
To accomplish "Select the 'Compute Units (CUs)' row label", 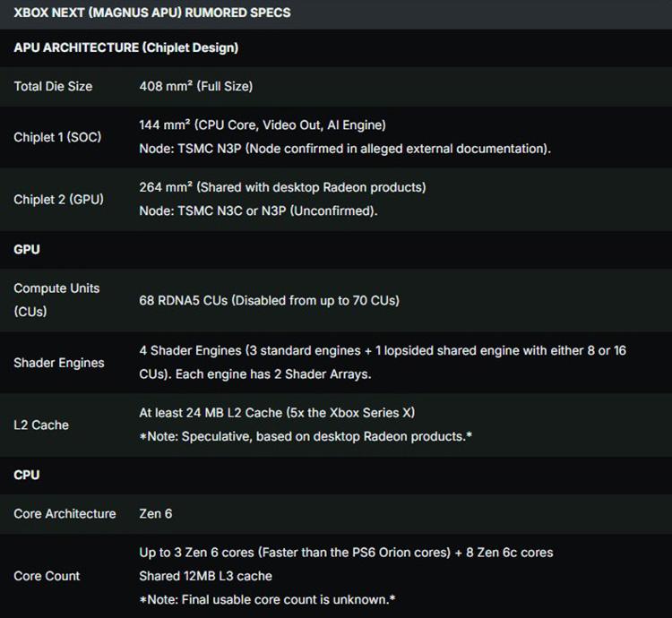I will (56, 300).
